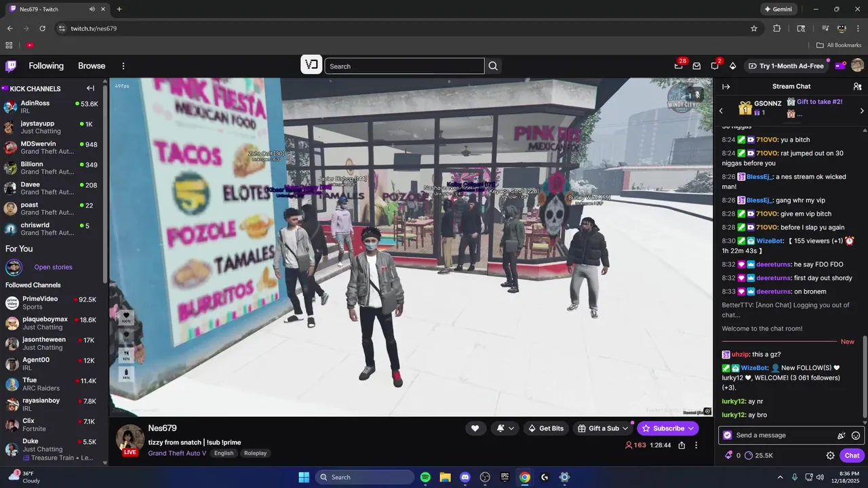Select the Roleplay stream tag
The image size is (868, 488).
point(255,453)
